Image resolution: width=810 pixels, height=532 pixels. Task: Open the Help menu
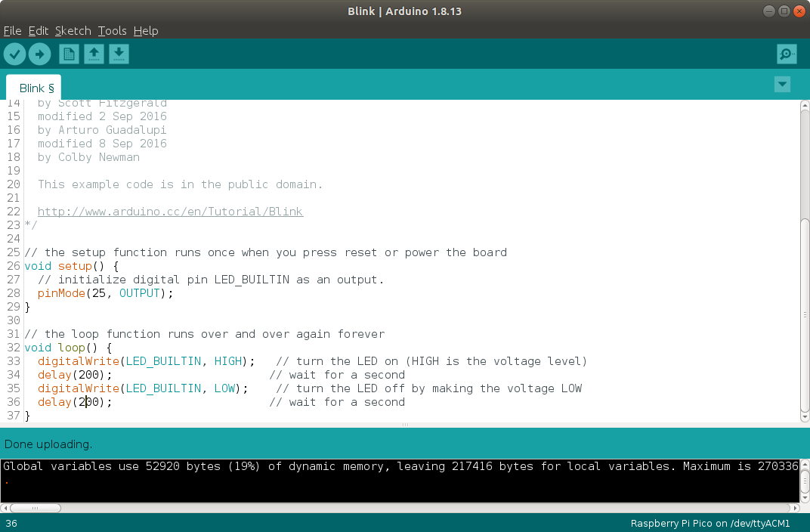click(146, 31)
